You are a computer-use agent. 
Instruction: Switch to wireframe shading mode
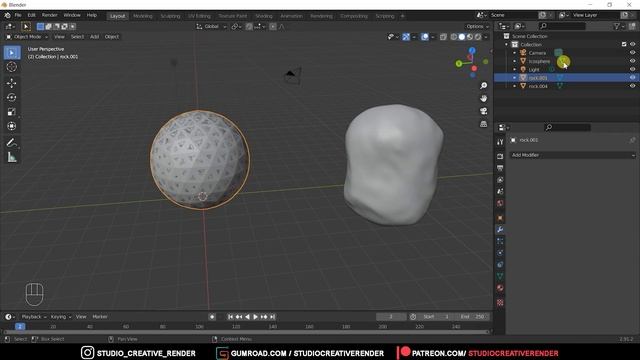click(x=454, y=37)
